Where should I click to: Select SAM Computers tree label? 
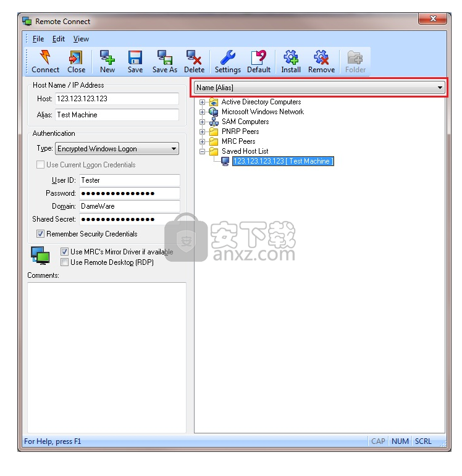pyautogui.click(x=245, y=122)
